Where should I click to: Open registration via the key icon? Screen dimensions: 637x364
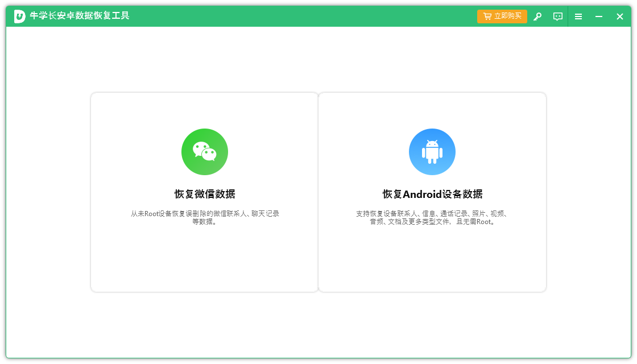point(537,16)
